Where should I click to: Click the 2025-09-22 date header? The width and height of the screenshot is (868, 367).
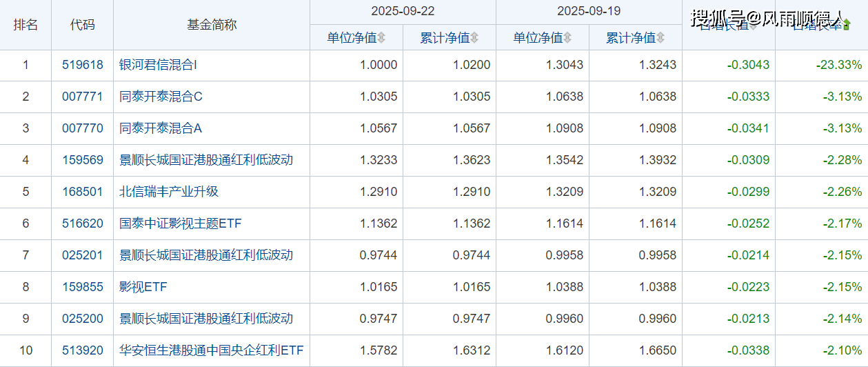click(x=403, y=12)
